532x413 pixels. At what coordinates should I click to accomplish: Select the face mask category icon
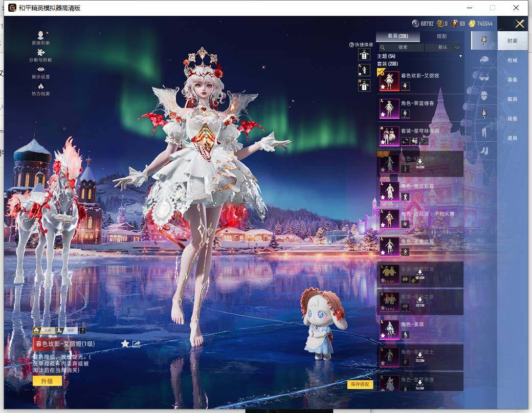[484, 96]
